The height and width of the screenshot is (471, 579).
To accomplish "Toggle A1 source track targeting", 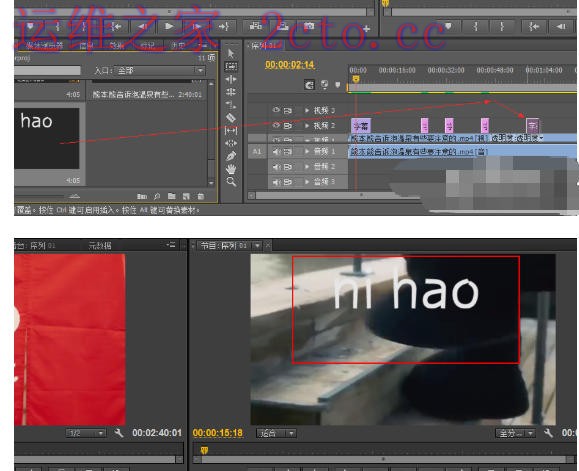I will (257, 151).
